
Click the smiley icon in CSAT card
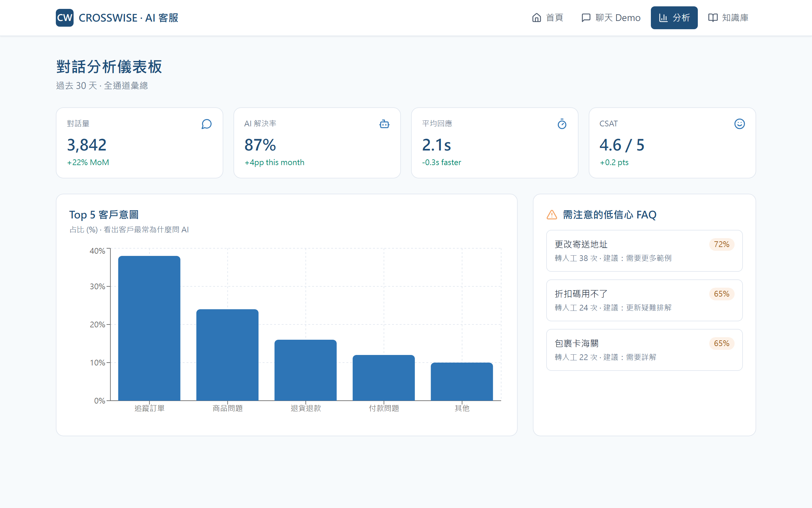tap(739, 124)
